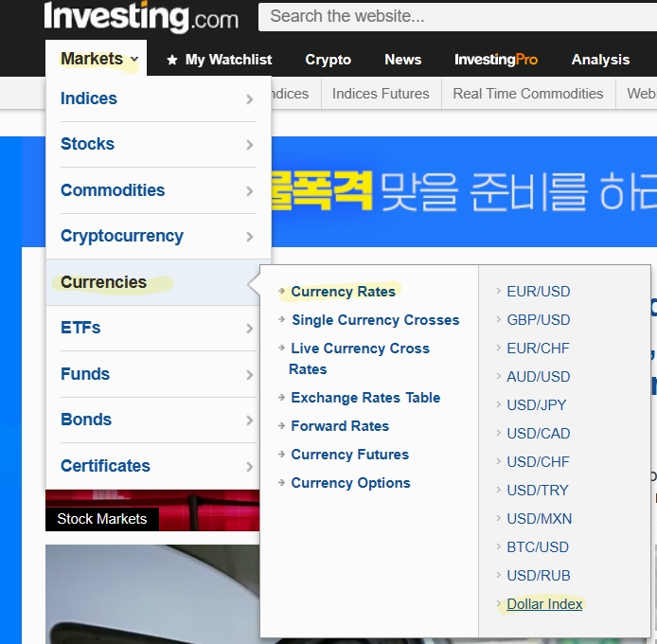Open Indices Futures tab

(x=381, y=94)
